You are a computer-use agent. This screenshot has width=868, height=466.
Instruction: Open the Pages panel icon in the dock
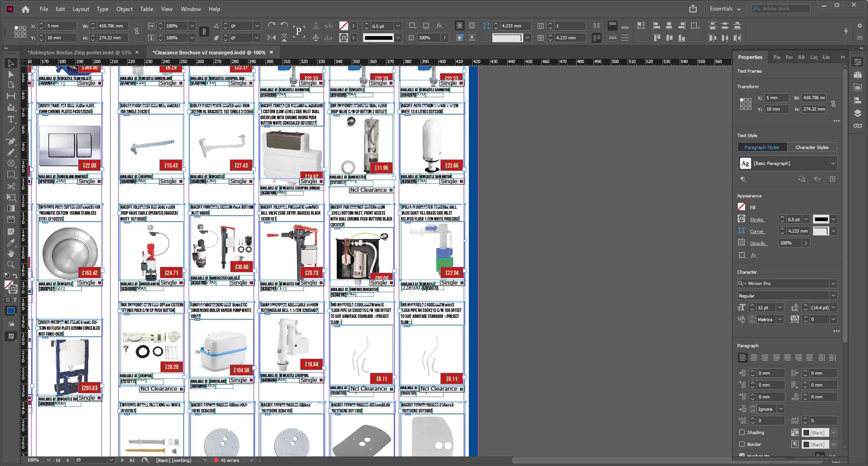(857, 74)
